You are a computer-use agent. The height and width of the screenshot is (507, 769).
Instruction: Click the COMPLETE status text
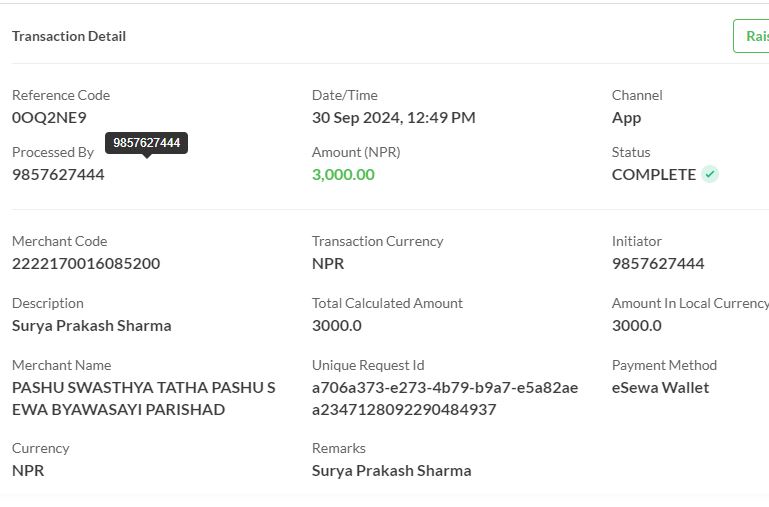click(x=654, y=175)
